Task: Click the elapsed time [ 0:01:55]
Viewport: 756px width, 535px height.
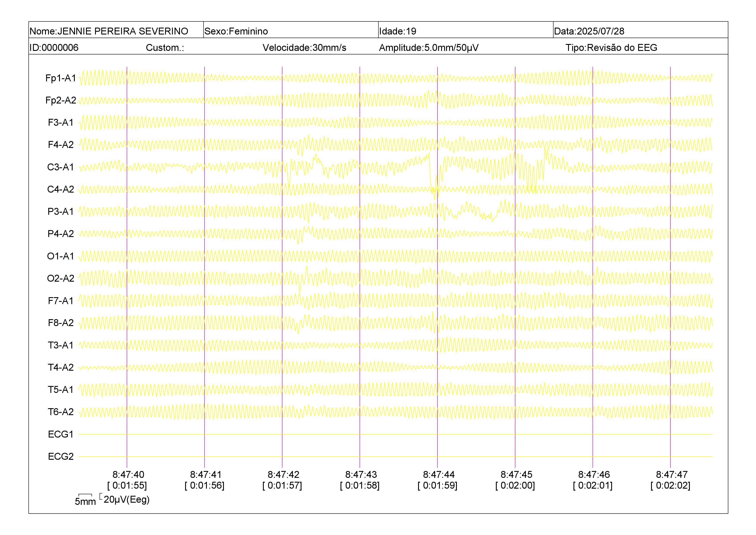Action: (127, 486)
